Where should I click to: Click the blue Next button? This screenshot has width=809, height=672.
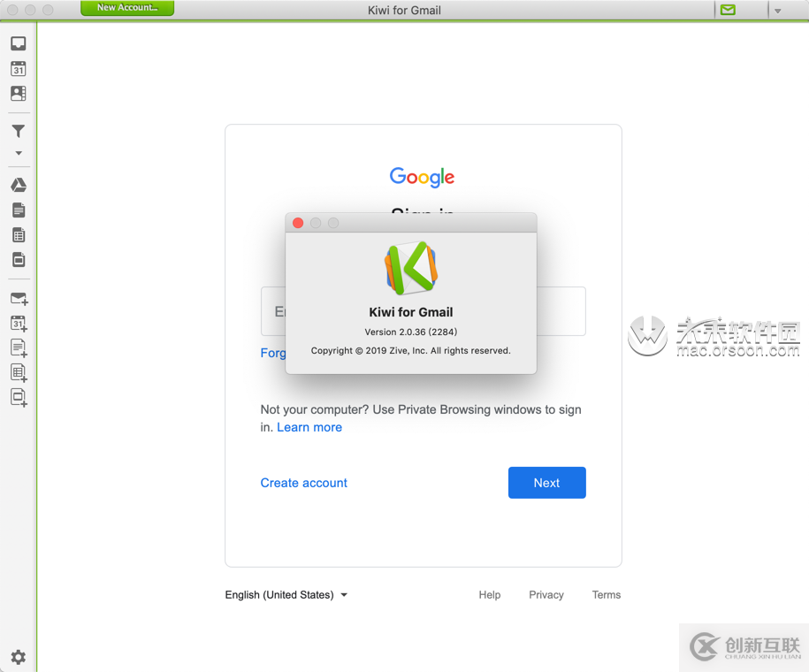coord(547,483)
